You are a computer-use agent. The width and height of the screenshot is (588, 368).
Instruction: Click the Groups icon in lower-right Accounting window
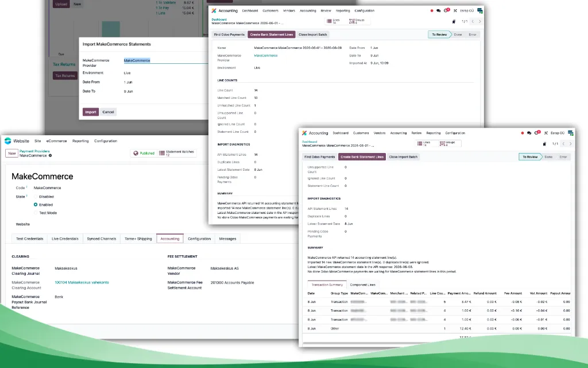coord(443,143)
